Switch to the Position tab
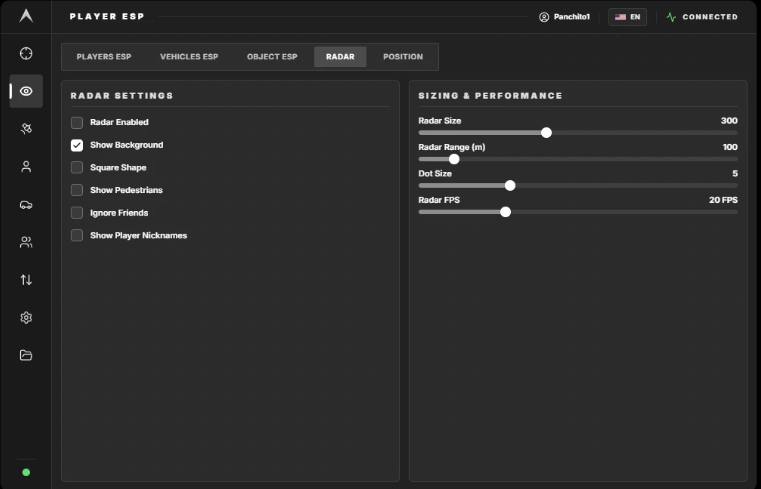Screen dimensions: 761x489 tap(403, 57)
